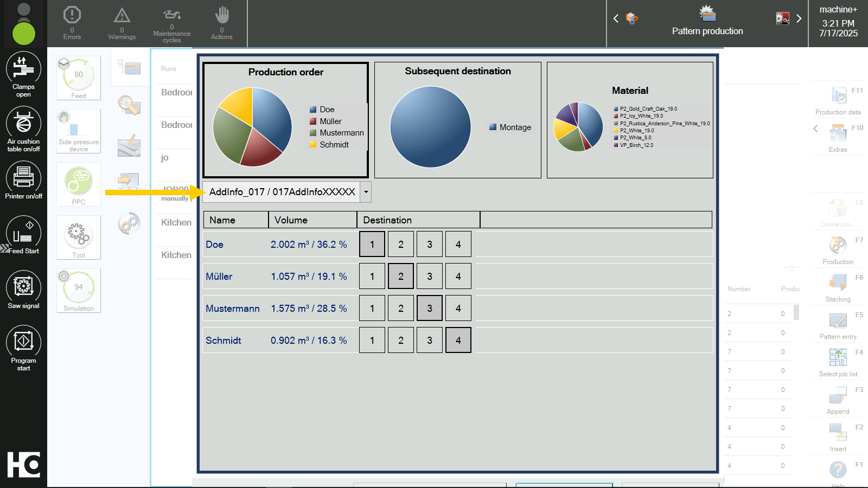Click the Material chart panel
The image size is (868, 488).
630,120
